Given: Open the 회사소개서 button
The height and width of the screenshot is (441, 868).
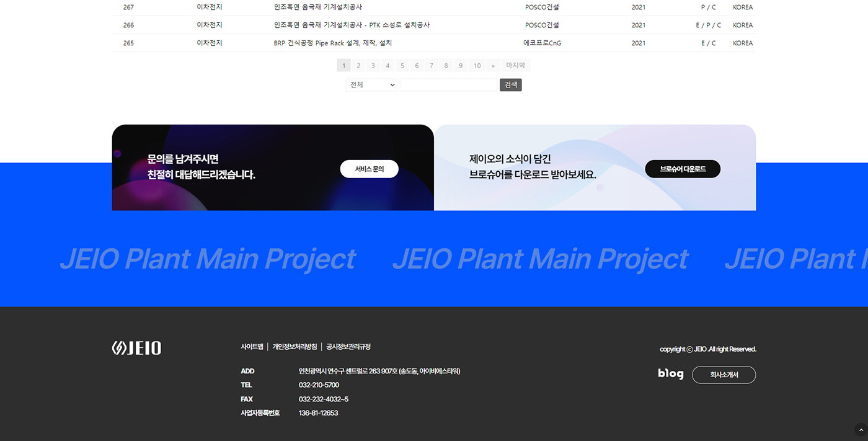Looking at the screenshot, I should coord(724,375).
